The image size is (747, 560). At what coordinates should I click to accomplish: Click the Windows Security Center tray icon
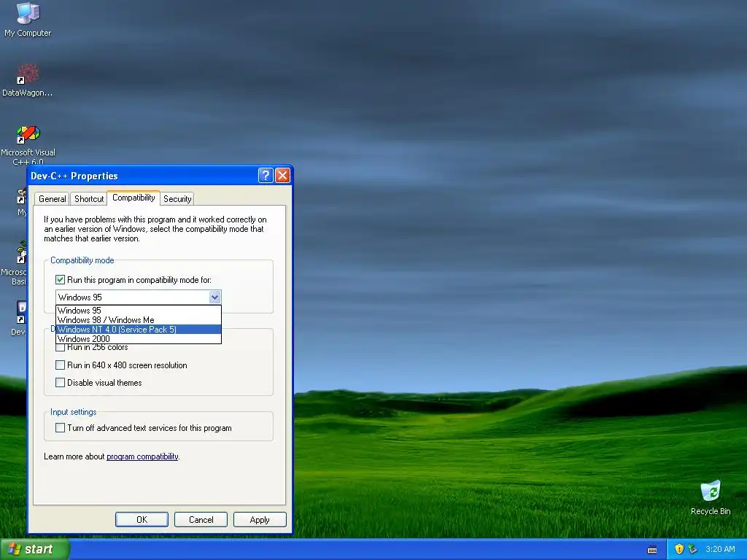(679, 549)
